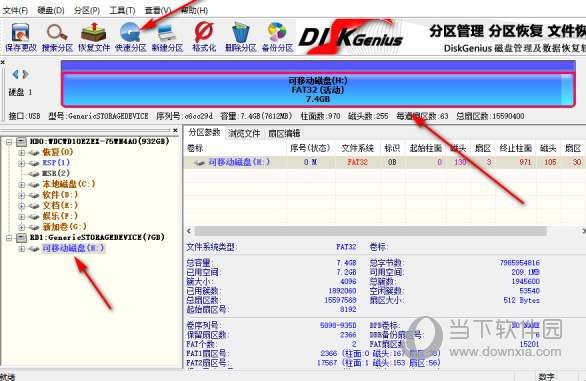Screen dimensions: 586x381
Task: Switch to the 浏览文件 tab
Action: tap(244, 133)
